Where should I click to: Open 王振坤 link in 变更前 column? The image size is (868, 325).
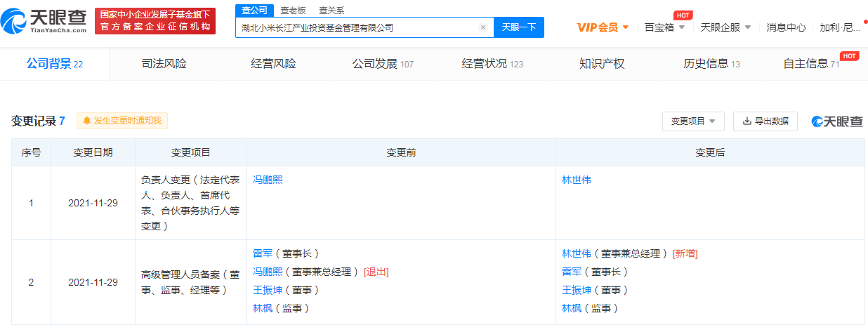(268, 290)
